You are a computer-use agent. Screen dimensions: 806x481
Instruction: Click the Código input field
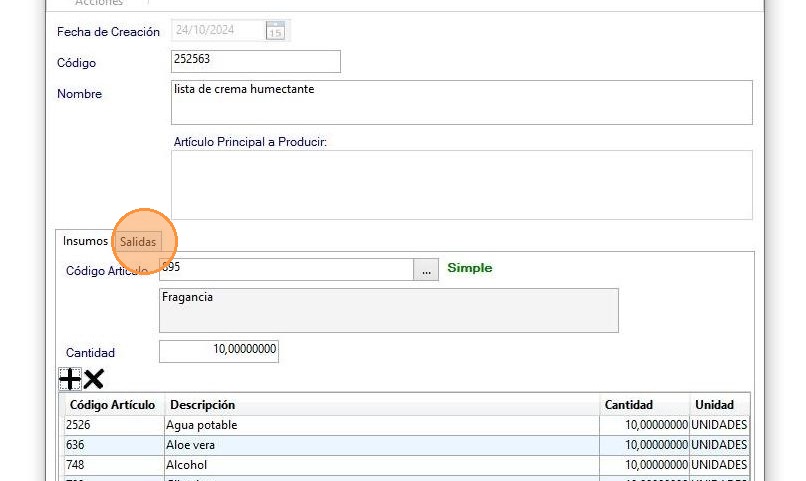(255, 62)
